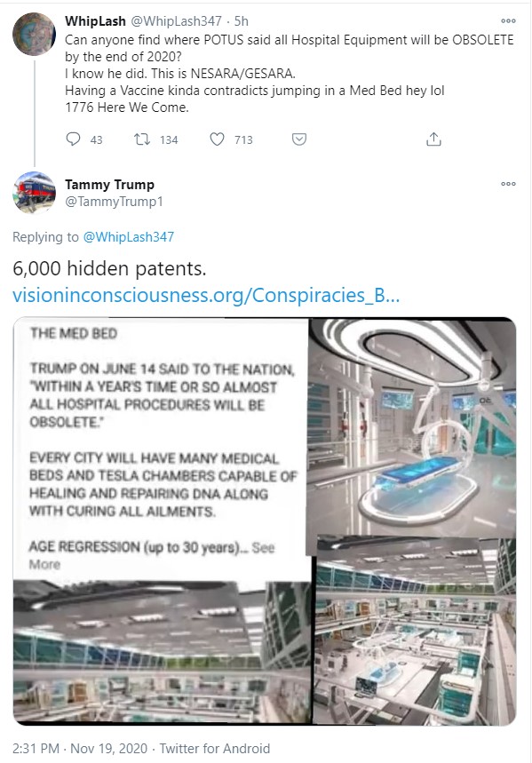Open the three-dot menu on WhipLash's tweet
Viewport: 532px width, 763px height.
508,21
